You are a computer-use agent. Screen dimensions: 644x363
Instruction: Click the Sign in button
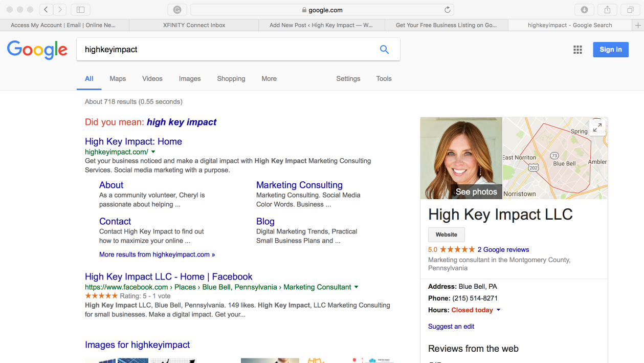point(611,50)
